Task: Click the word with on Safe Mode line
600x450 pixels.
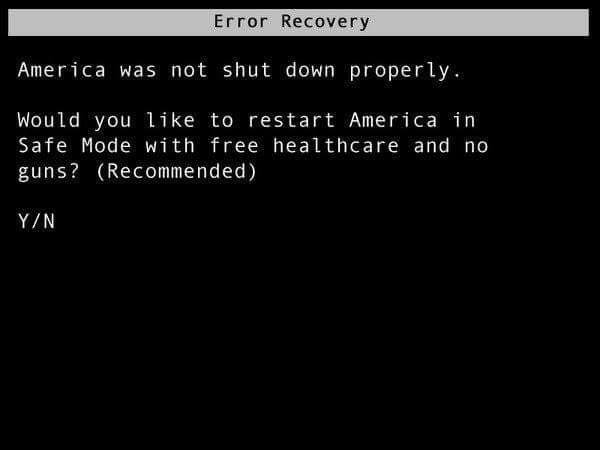Action: coord(170,146)
